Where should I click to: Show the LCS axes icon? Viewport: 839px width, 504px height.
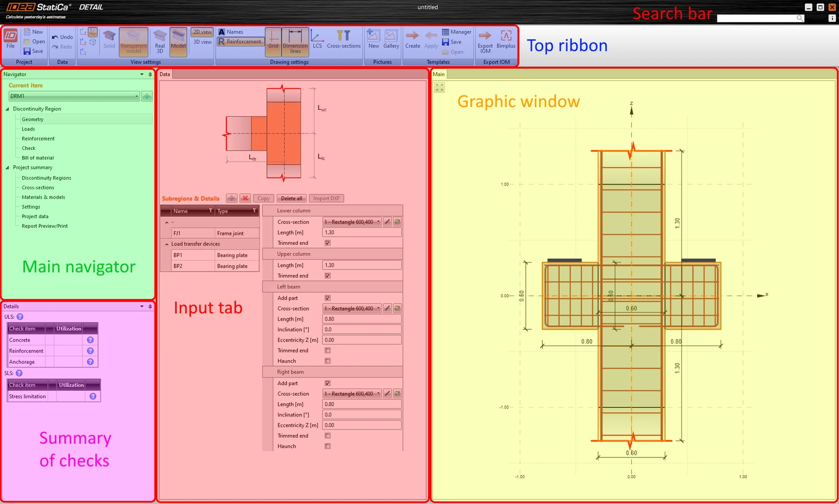pos(317,39)
